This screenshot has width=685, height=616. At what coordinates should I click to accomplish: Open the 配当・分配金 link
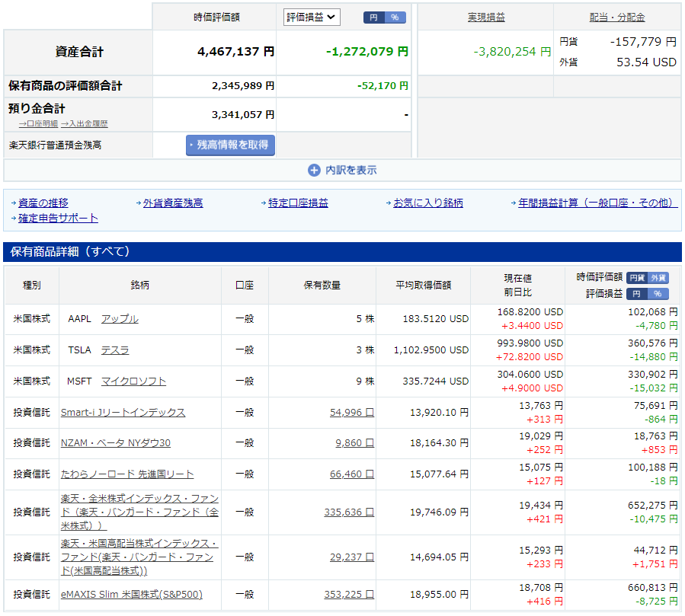(x=617, y=18)
